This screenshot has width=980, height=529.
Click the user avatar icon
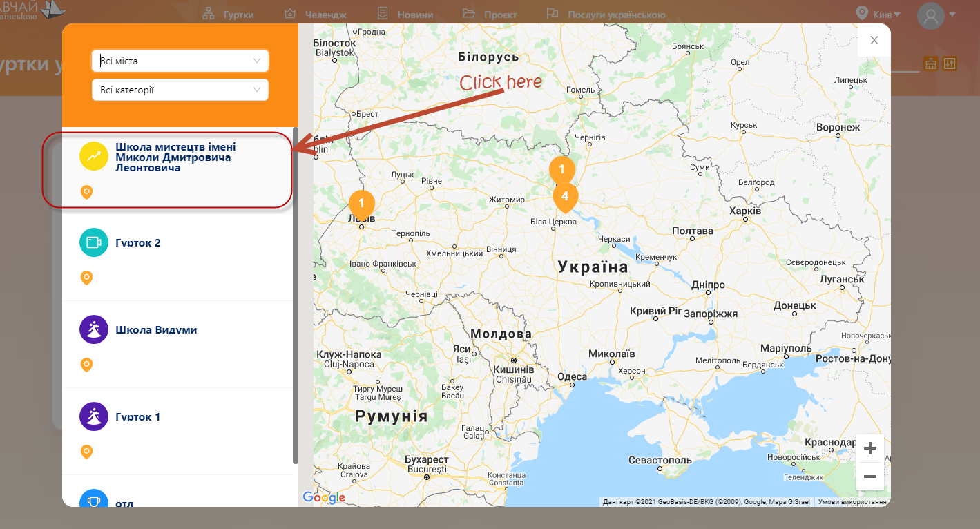[x=930, y=15]
